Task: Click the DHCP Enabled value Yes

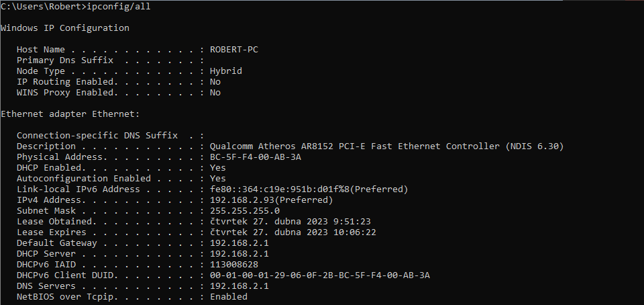Action: pos(217,168)
